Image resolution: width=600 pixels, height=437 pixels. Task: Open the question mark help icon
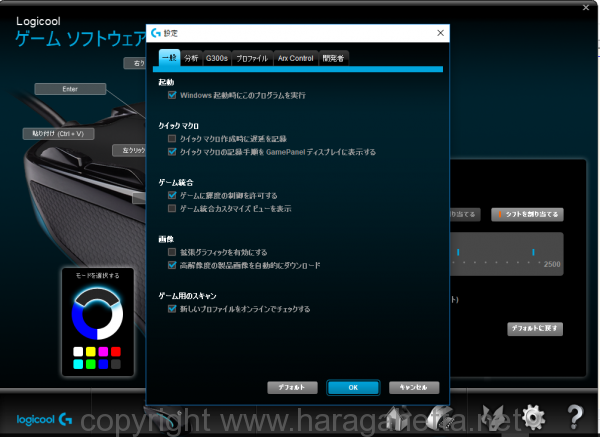point(575,417)
